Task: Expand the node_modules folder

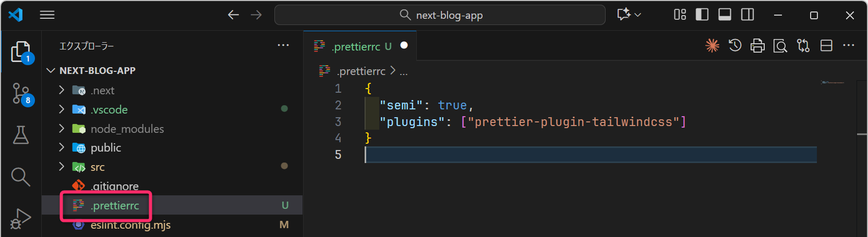Action: pos(127,129)
